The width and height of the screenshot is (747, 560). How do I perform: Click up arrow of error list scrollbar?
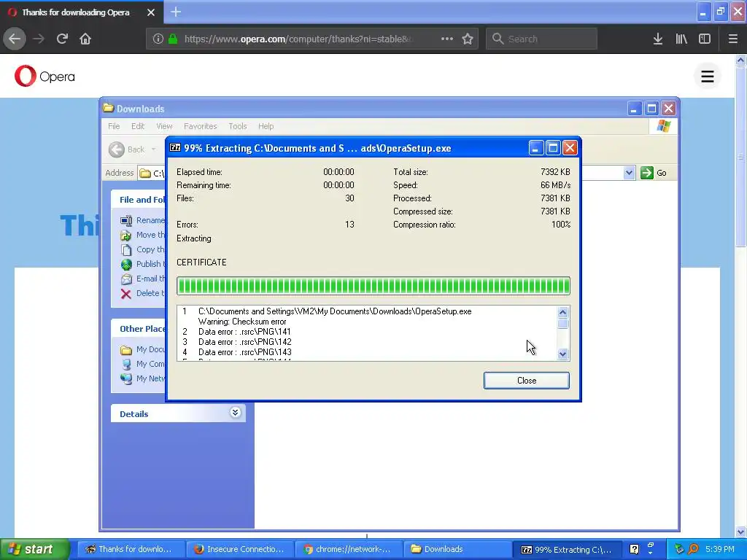coord(562,312)
